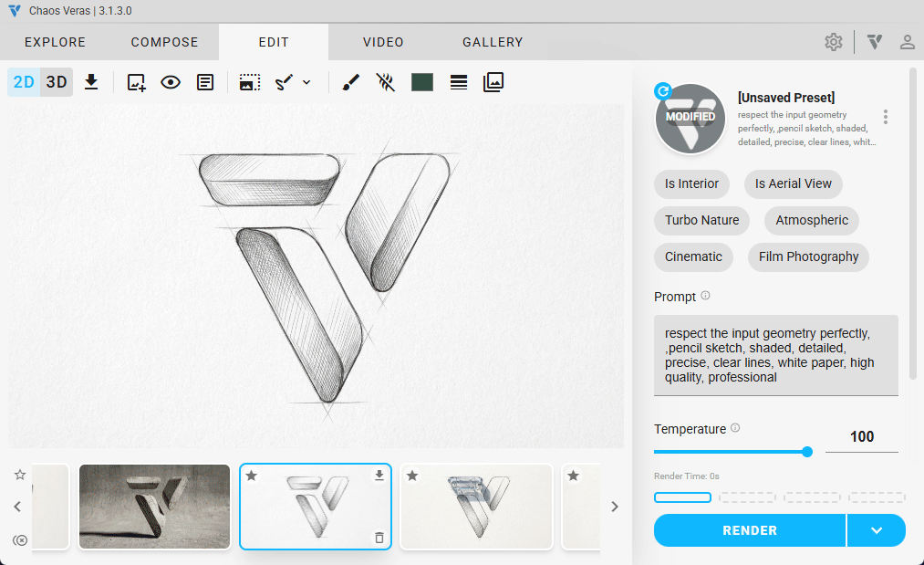
Task: Toggle the Is Interior chip
Action: click(x=691, y=183)
